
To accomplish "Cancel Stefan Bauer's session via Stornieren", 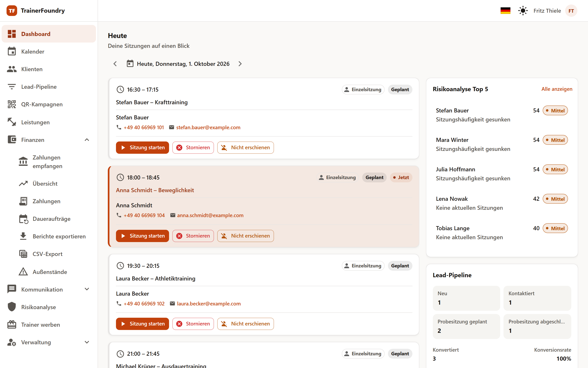I will click(x=193, y=147).
